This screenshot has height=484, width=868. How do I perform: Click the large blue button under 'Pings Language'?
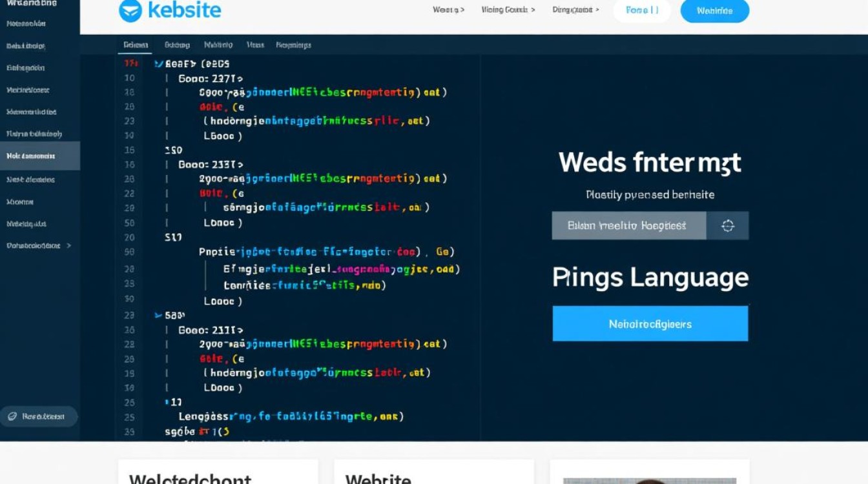(x=650, y=323)
